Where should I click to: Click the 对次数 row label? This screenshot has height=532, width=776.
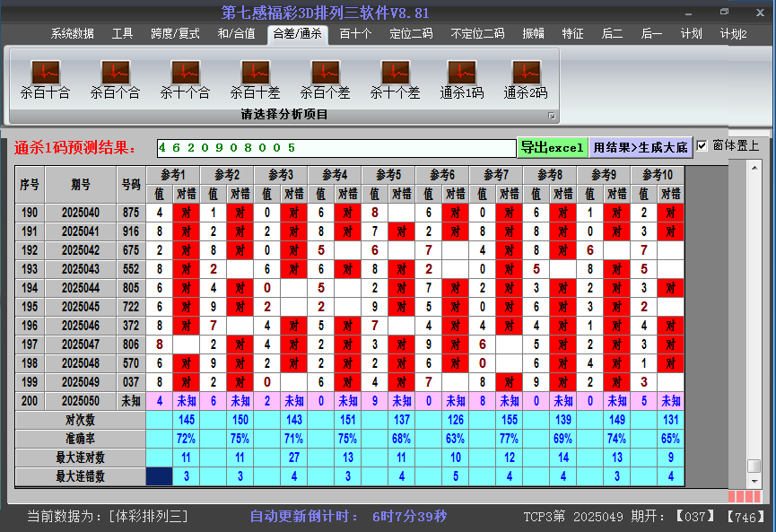(80, 420)
